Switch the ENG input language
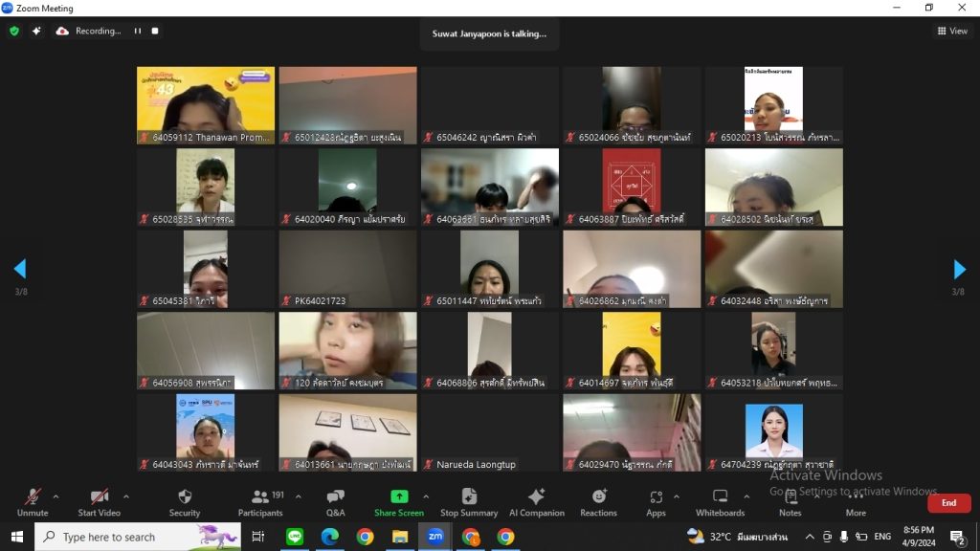 click(x=882, y=537)
